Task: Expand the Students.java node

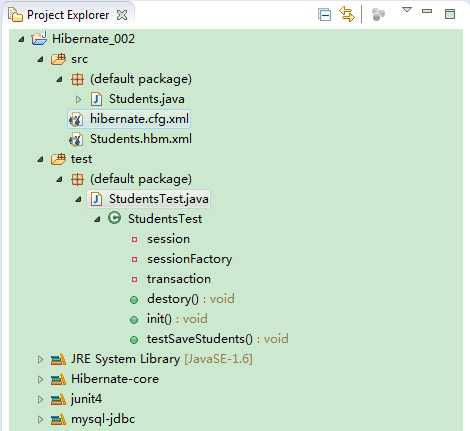Action: tap(78, 99)
